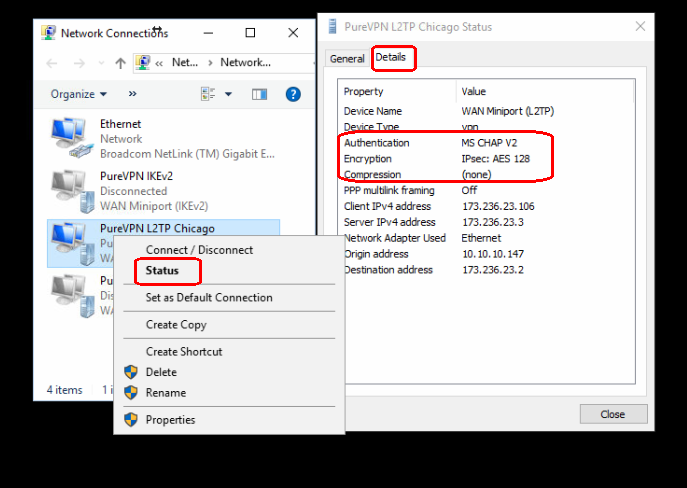This screenshot has height=488, width=687.
Task: Click the shield icon beside Rename
Action: pyautogui.click(x=131, y=393)
